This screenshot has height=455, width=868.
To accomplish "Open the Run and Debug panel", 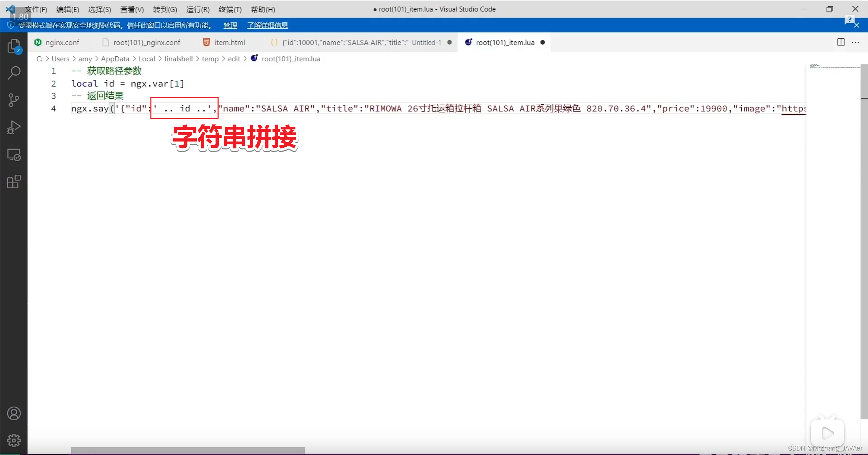I will 14,127.
